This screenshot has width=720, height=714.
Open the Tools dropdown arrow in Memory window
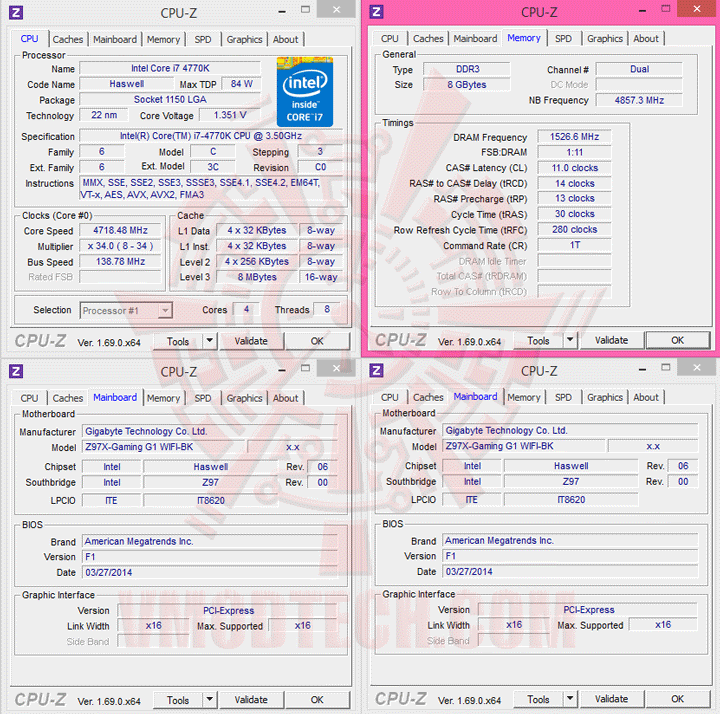(x=570, y=340)
